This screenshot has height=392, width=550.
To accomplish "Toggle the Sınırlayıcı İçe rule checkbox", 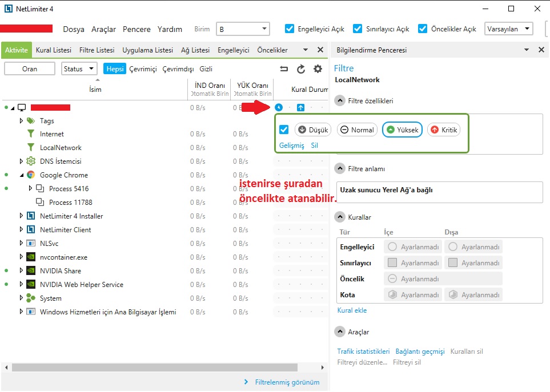I will coord(392,262).
